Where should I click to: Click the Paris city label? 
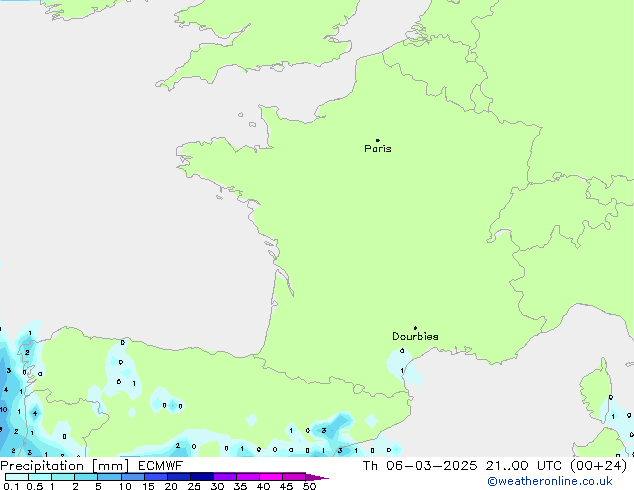click(378, 149)
